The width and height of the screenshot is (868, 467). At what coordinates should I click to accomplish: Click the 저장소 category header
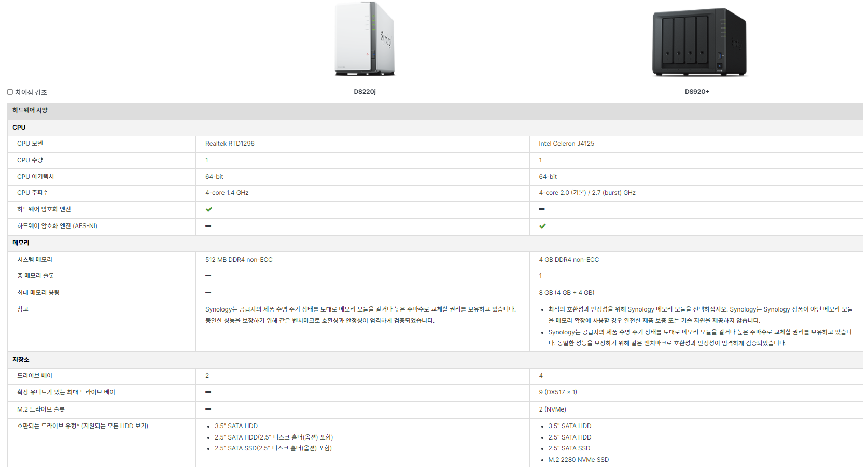click(x=435, y=360)
